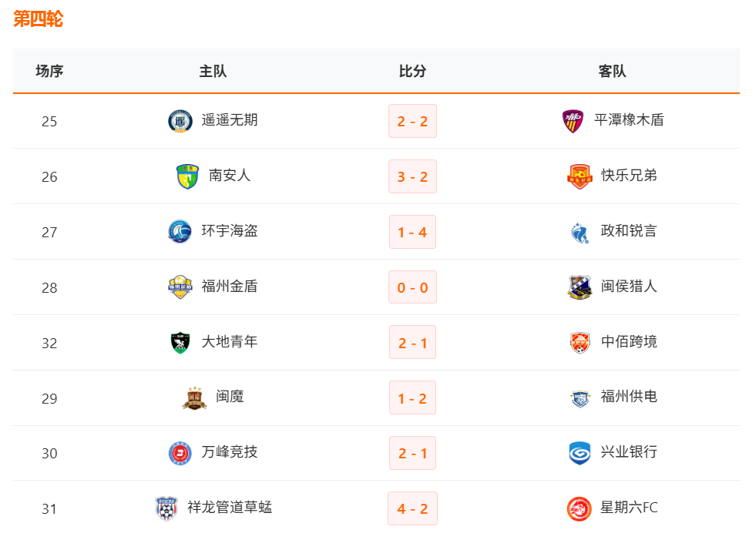
Task: Click the 南安人 team badge
Action: [187, 176]
